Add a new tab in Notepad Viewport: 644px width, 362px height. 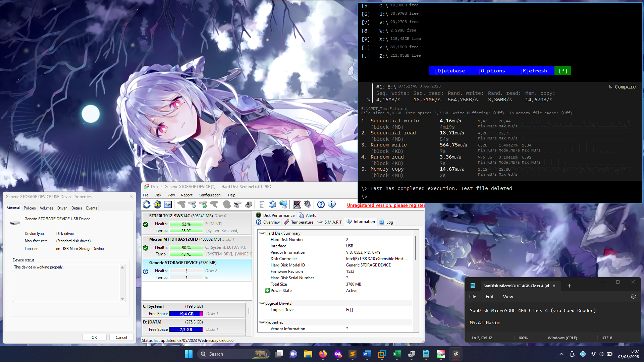tap(569, 286)
